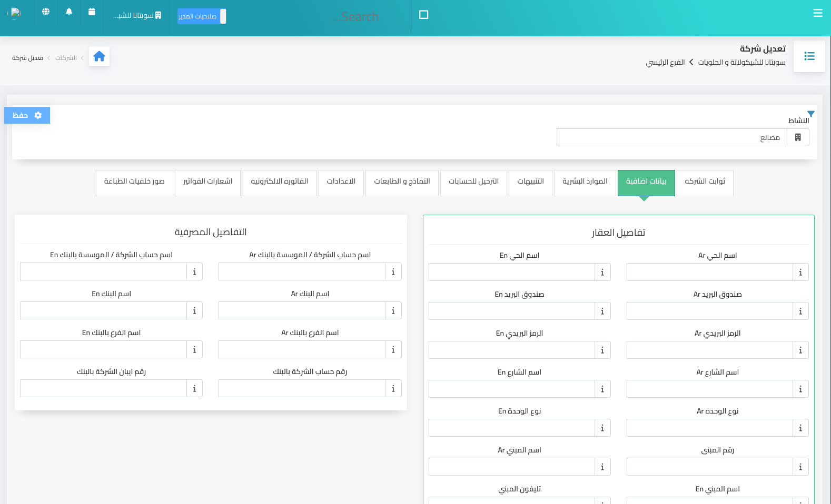This screenshot has height=504, width=831.
Task: Open the user avatar menu
Action: pyautogui.click(x=15, y=13)
